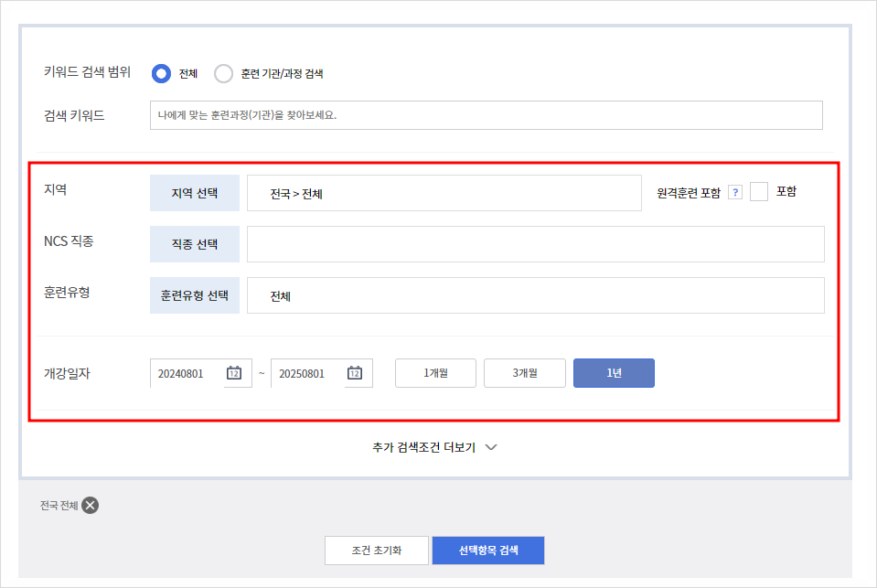Set period to 1개월
Viewport: 877px width, 588px height.
point(435,373)
